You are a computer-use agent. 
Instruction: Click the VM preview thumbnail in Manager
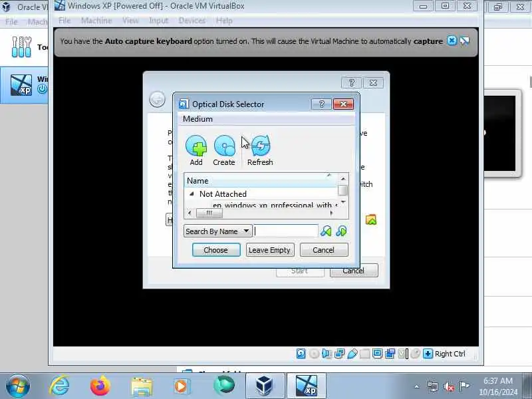click(500, 133)
